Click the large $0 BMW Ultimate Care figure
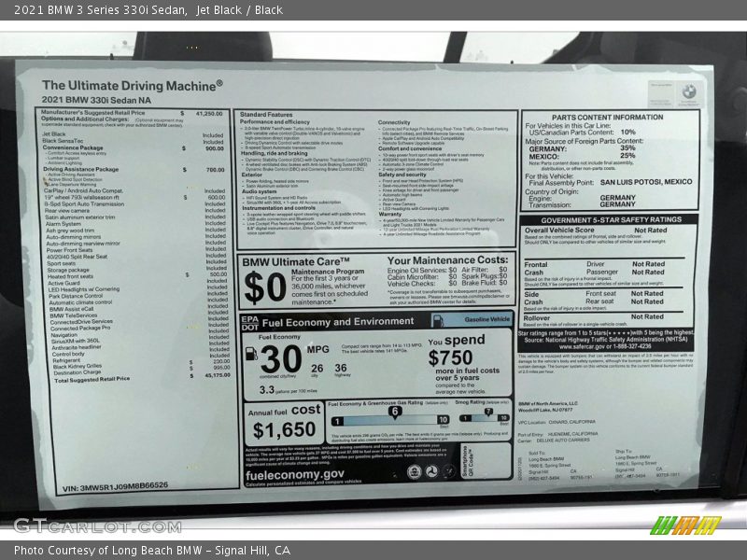The image size is (747, 560). 264,289
